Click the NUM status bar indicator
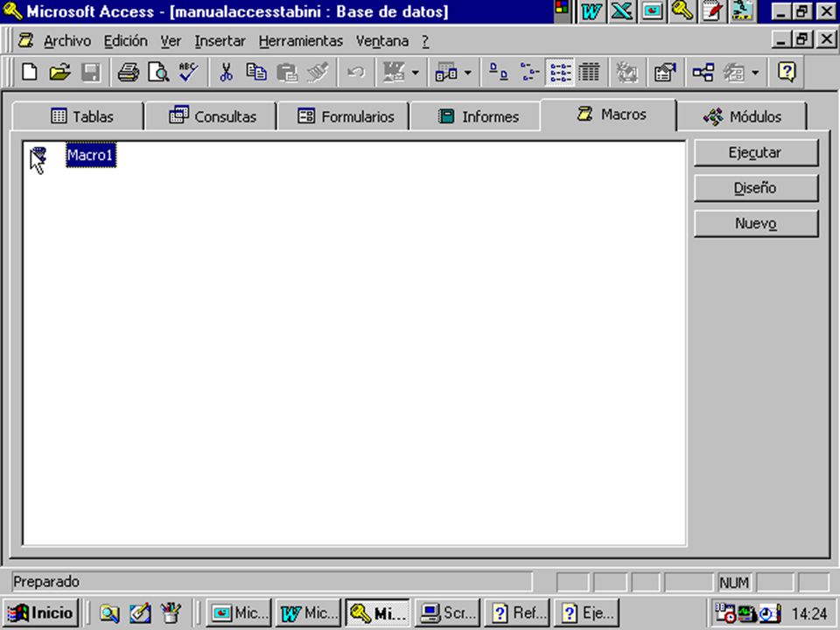 pyautogui.click(x=734, y=583)
